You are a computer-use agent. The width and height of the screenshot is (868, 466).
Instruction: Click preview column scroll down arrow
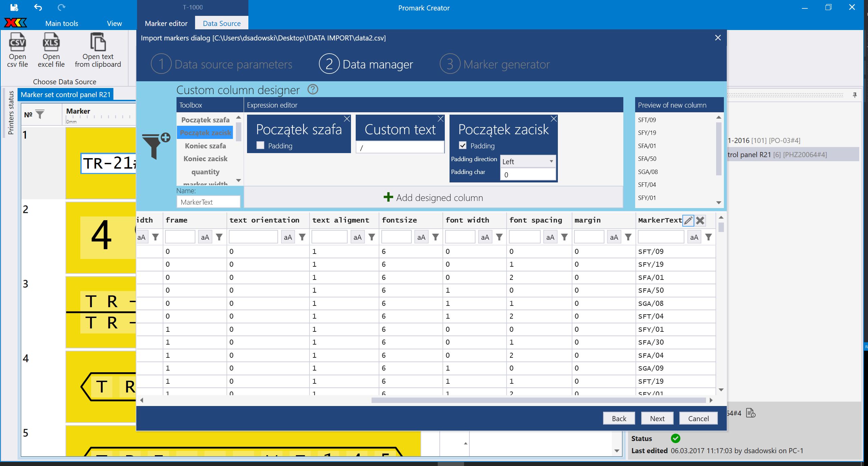718,203
